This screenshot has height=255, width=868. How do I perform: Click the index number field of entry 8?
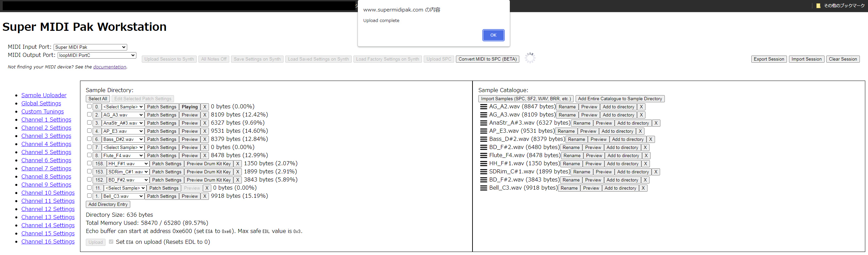pos(97,156)
